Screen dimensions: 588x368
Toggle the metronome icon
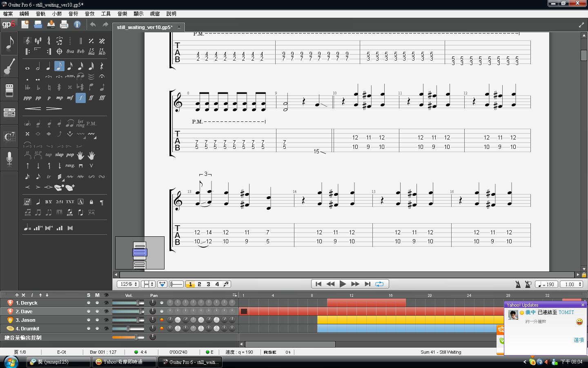pyautogui.click(x=518, y=284)
